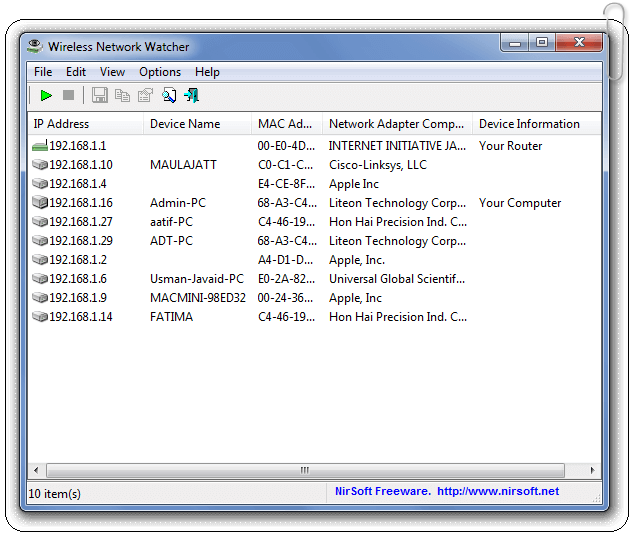This screenshot has width=634, height=537.
Task: Select the aatif-PC device name
Action: click(x=171, y=222)
